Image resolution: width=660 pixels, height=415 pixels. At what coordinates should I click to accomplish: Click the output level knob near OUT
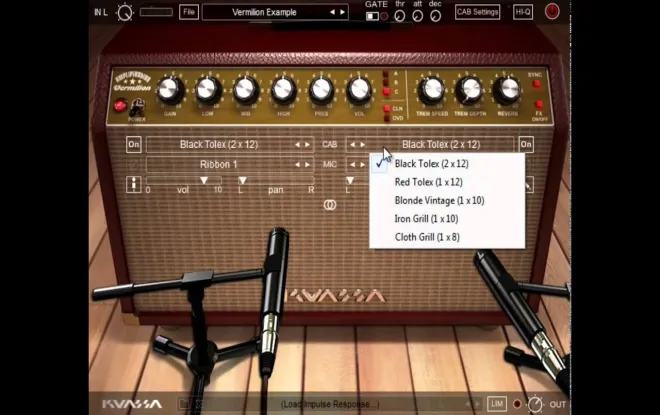coord(535,404)
